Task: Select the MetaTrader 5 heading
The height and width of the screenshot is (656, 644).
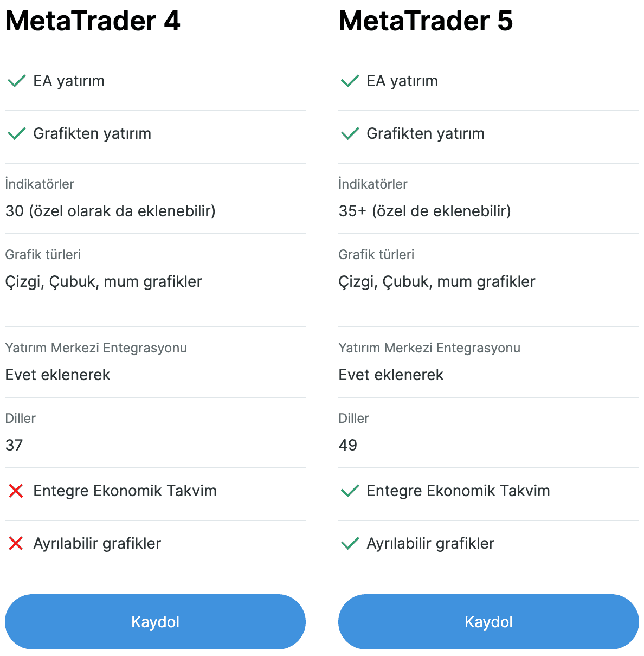Action: pos(426,21)
